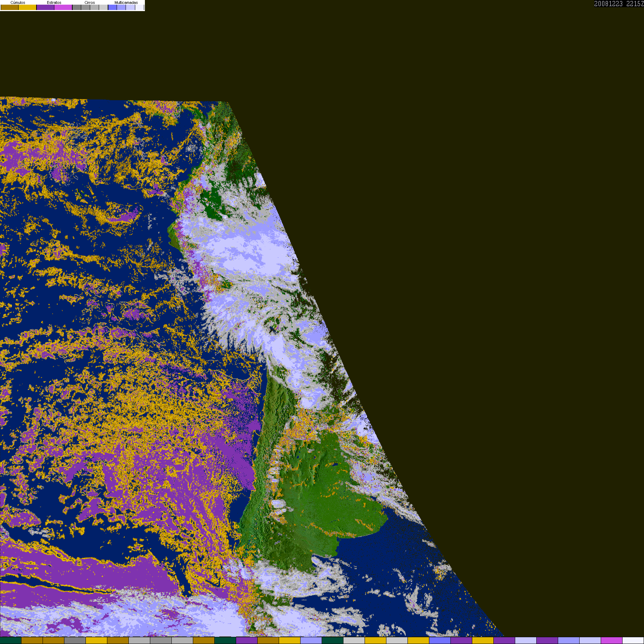The width and height of the screenshot is (644, 644).
Task: Click the magenta cell in the bottom color strip
Action: 612,640
